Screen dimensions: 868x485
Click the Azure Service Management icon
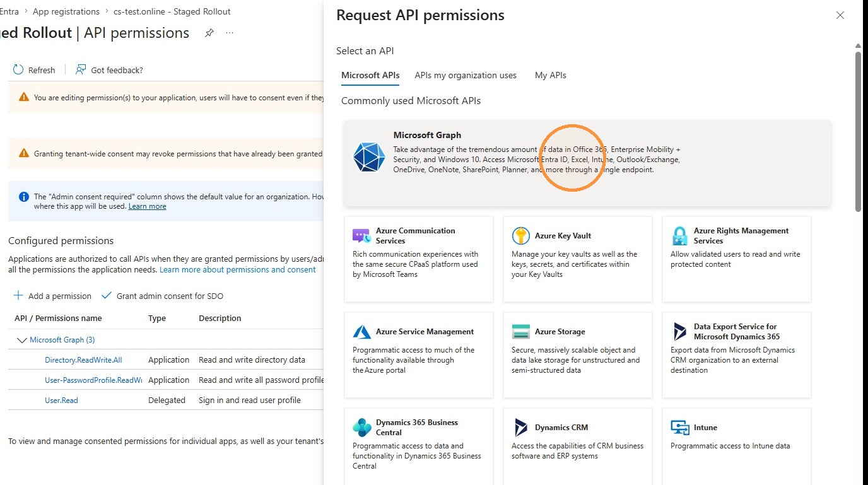click(x=361, y=332)
